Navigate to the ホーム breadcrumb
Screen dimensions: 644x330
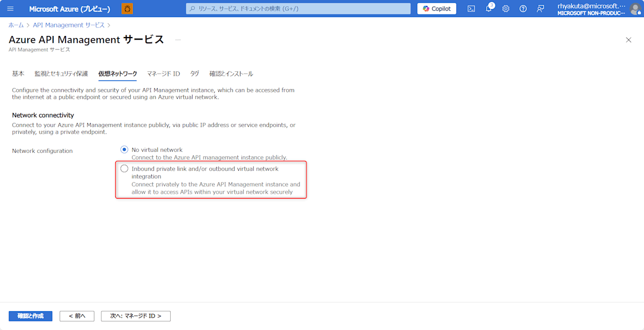(x=16, y=25)
